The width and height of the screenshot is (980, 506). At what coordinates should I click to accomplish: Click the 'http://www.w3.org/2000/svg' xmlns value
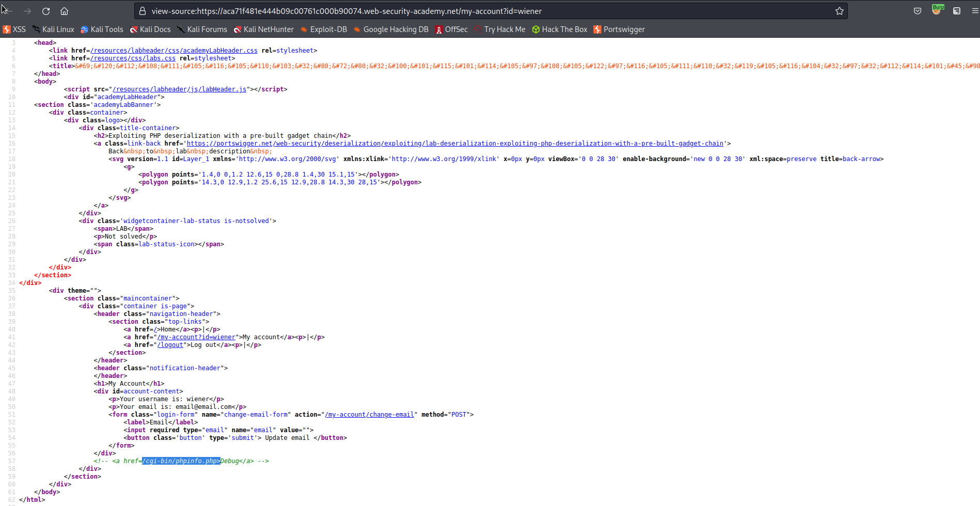point(288,159)
